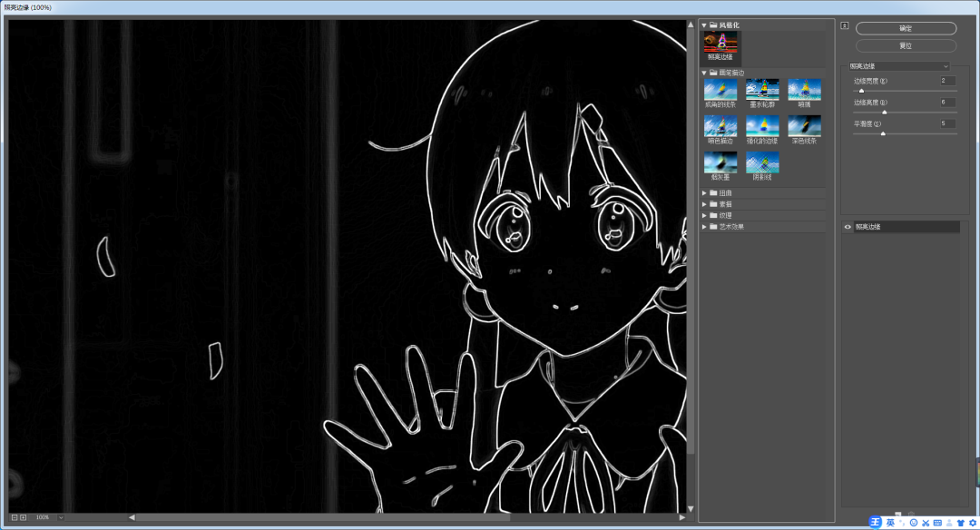980x530 pixels.
Task: Click the 边缘宽度 value field
Action: tap(947, 81)
